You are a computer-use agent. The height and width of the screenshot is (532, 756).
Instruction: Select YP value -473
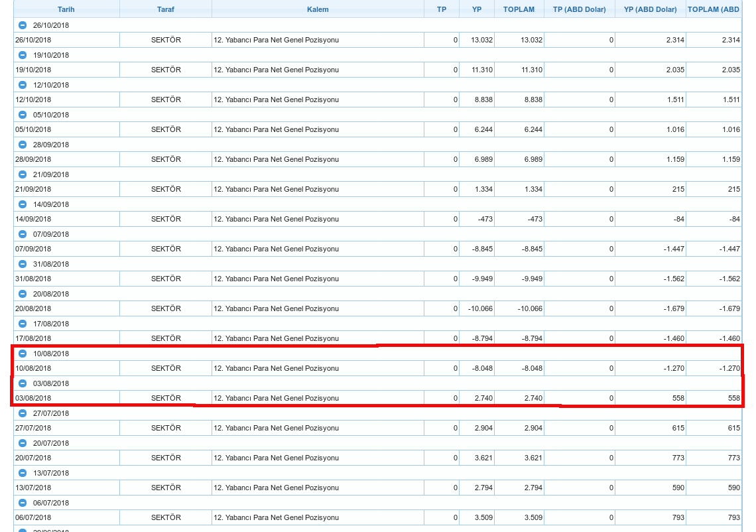[x=477, y=220]
